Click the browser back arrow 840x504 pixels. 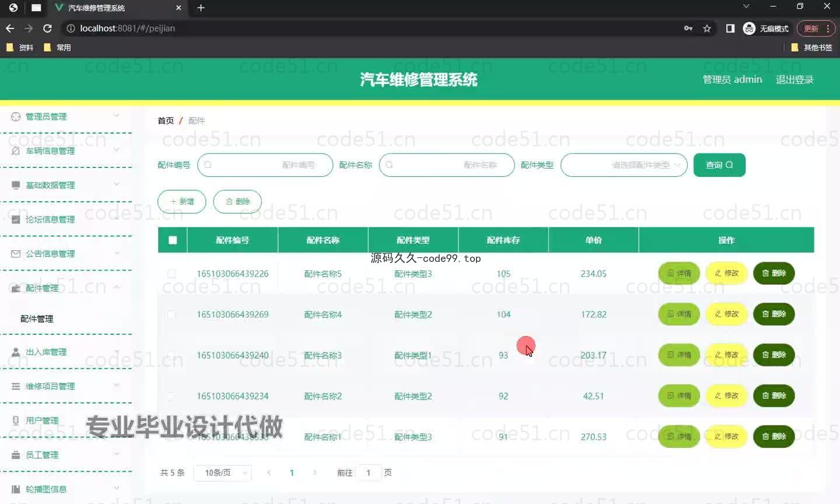(x=10, y=28)
